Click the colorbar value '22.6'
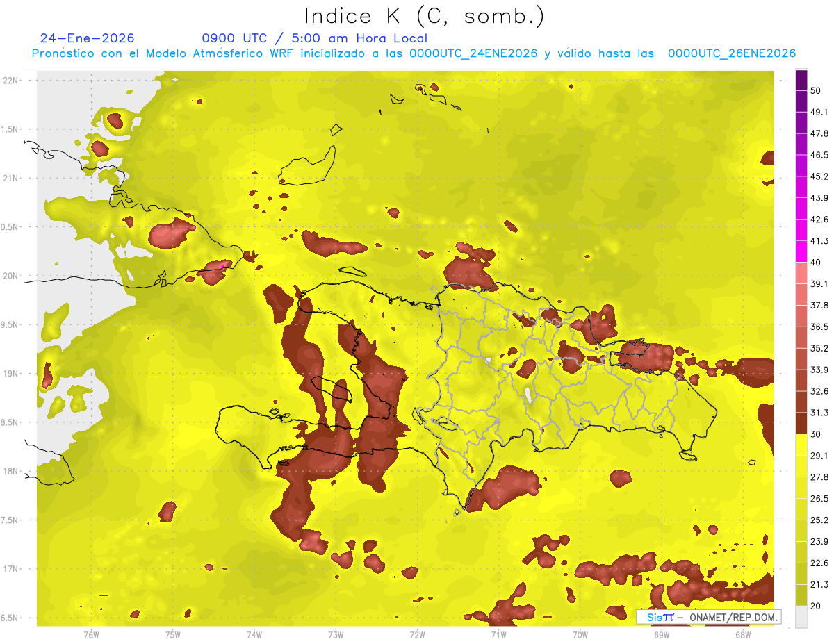 coord(819,563)
